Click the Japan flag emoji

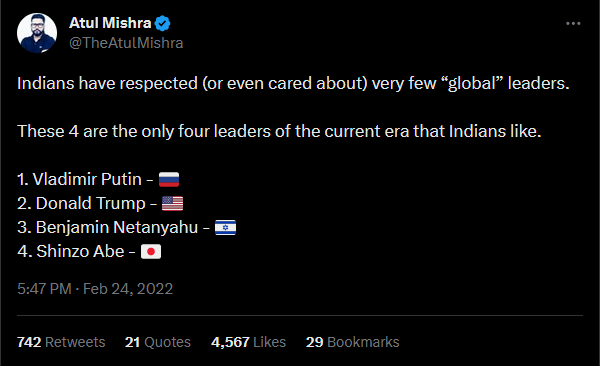click(151, 252)
